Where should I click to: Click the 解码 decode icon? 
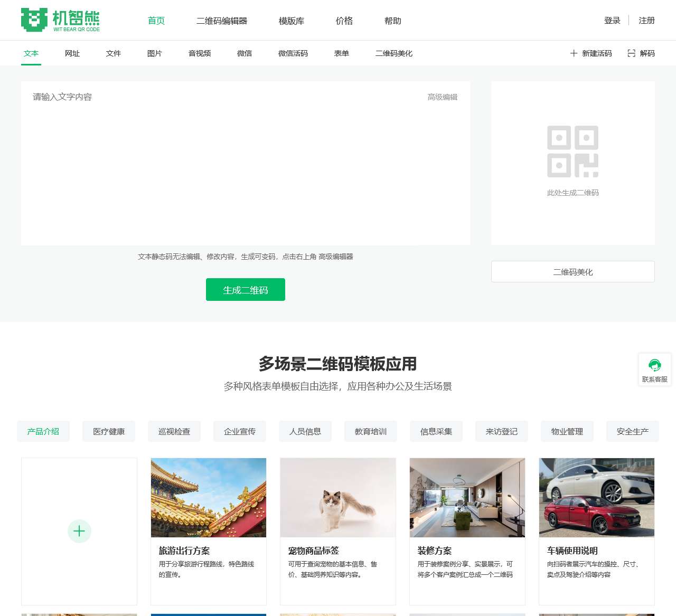632,53
